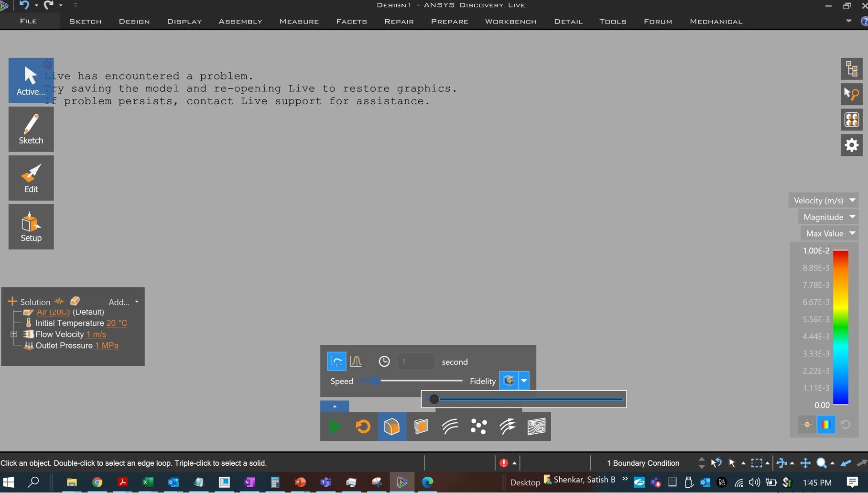Open the Measure tab
This screenshot has height=493, width=868.
click(x=299, y=22)
